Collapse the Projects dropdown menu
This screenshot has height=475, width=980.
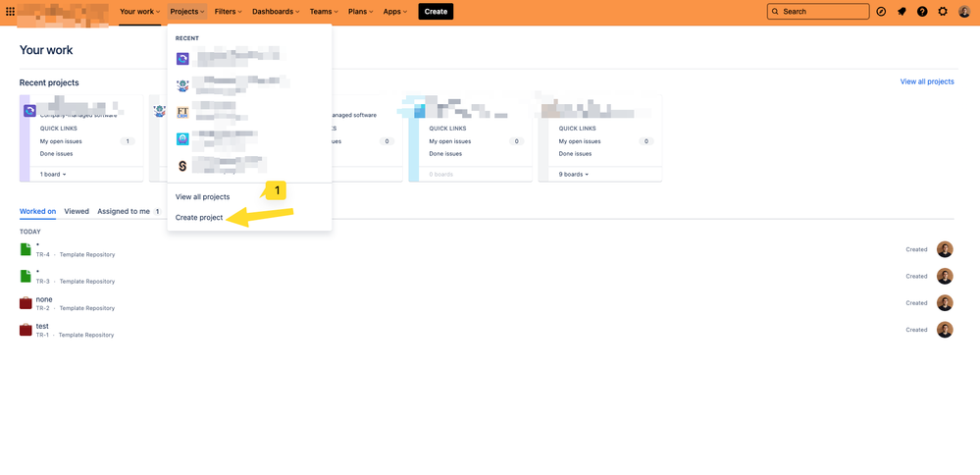(x=187, y=11)
